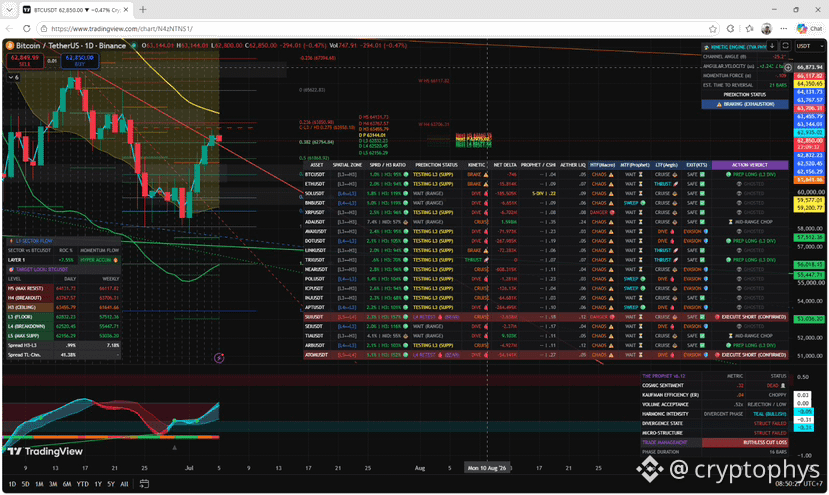Viewport: 829px width, 495px height.
Task: Click the green market status dot
Action: click(x=134, y=45)
